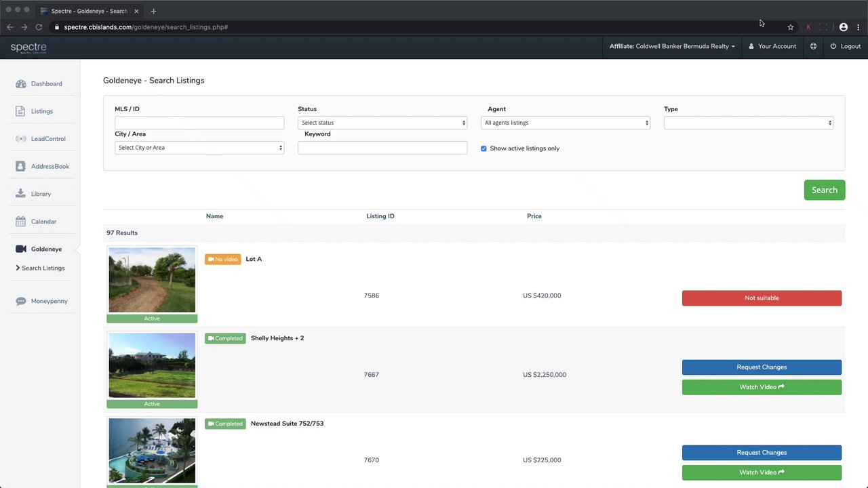
Task: Click the support lifebuoy icon in header
Action: (x=813, y=46)
